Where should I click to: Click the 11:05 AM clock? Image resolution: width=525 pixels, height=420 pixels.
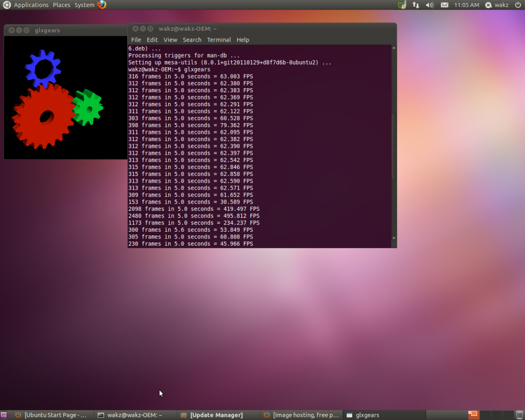click(467, 5)
